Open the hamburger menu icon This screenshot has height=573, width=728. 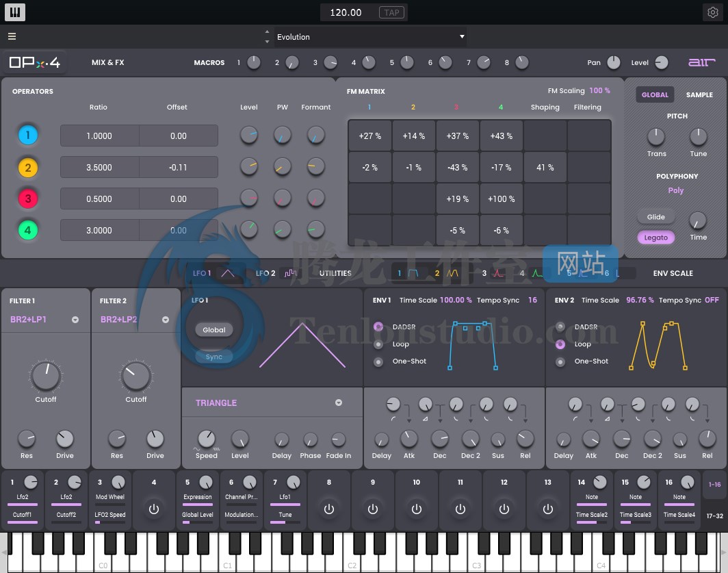click(x=12, y=36)
